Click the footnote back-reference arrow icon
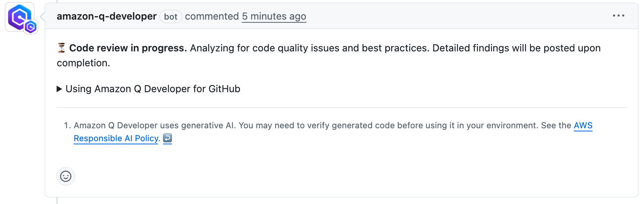The width and height of the screenshot is (644, 204). tap(167, 138)
